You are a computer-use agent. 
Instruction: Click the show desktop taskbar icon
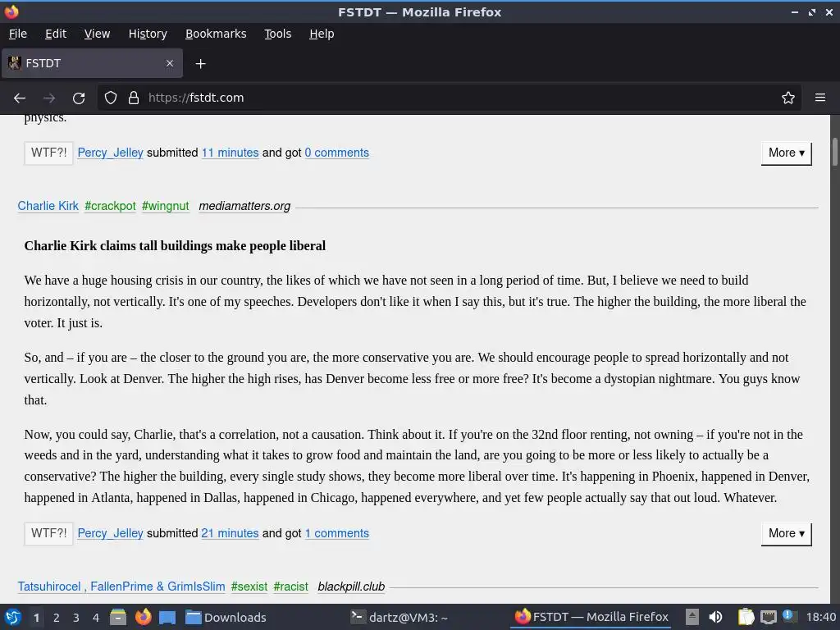pos(167,617)
